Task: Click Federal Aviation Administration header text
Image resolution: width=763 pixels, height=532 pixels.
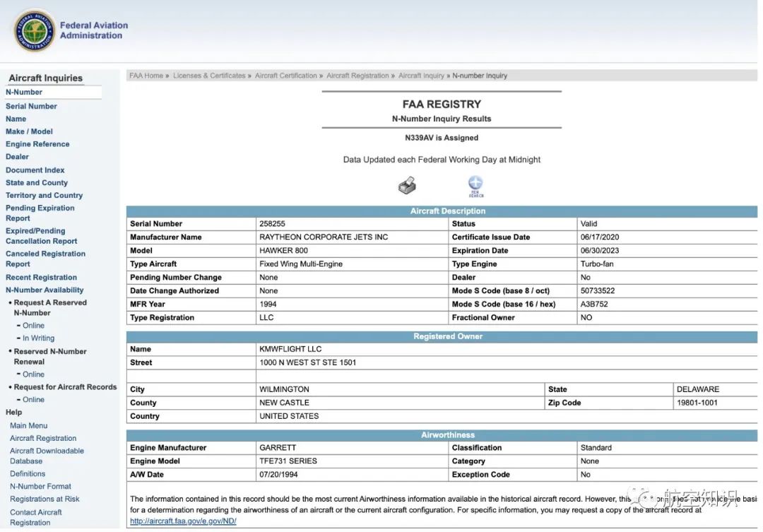Action: tap(93, 30)
